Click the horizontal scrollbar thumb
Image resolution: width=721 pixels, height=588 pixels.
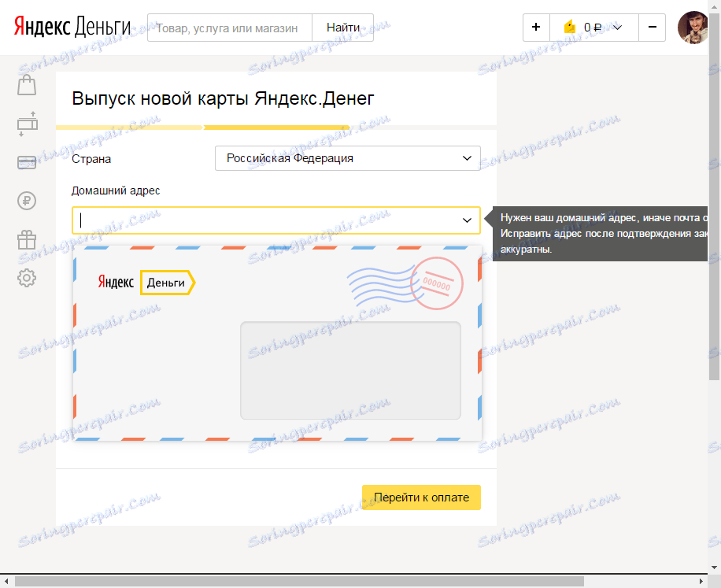point(299,582)
